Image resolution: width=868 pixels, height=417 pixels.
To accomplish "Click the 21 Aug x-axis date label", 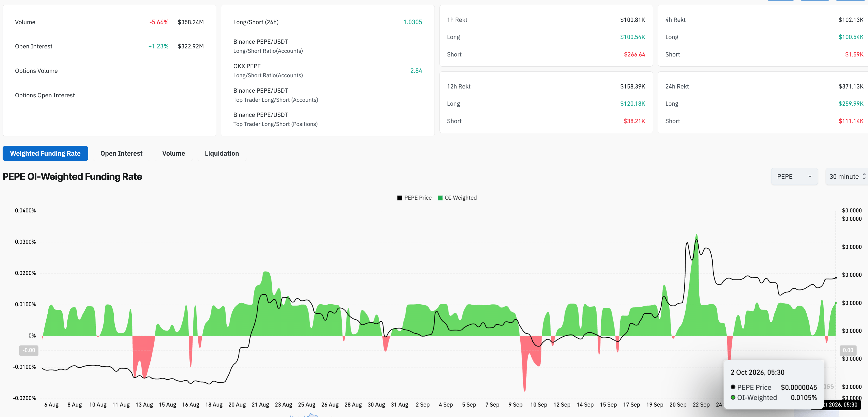I will point(260,405).
